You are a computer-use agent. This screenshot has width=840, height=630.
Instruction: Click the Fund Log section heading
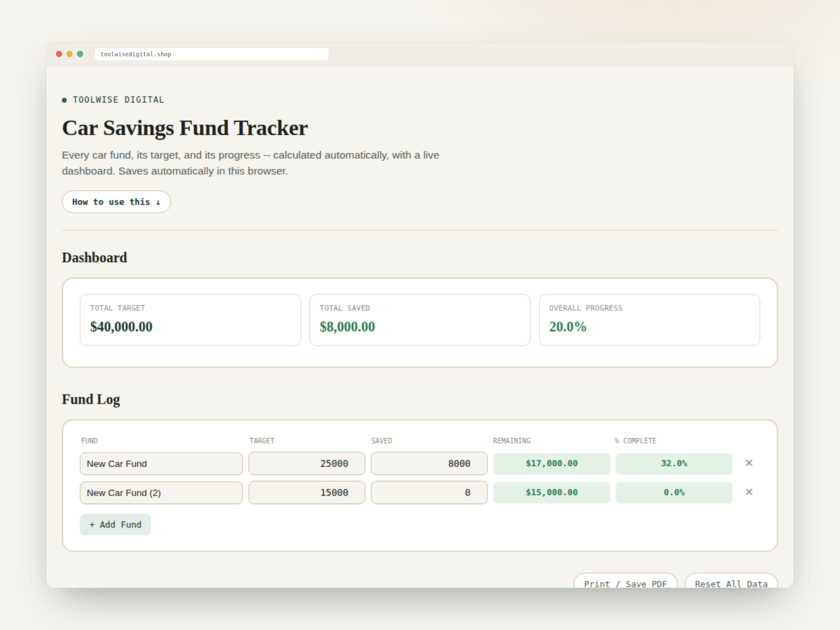(x=91, y=399)
